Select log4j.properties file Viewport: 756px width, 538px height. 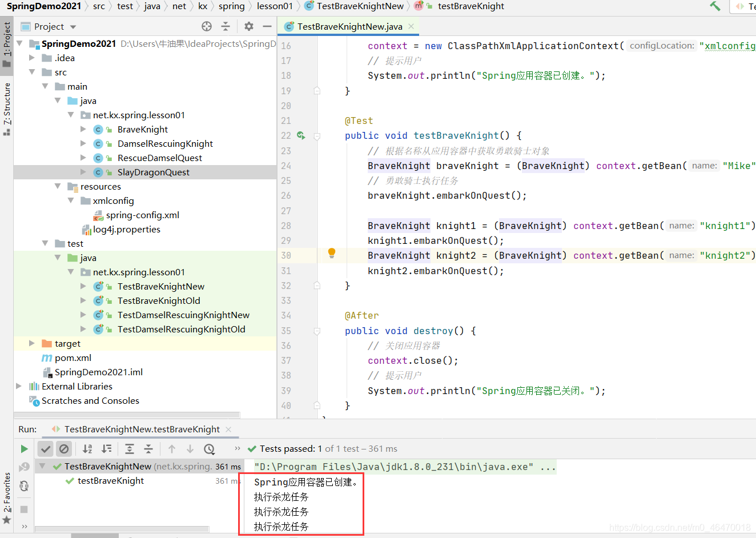coord(127,229)
